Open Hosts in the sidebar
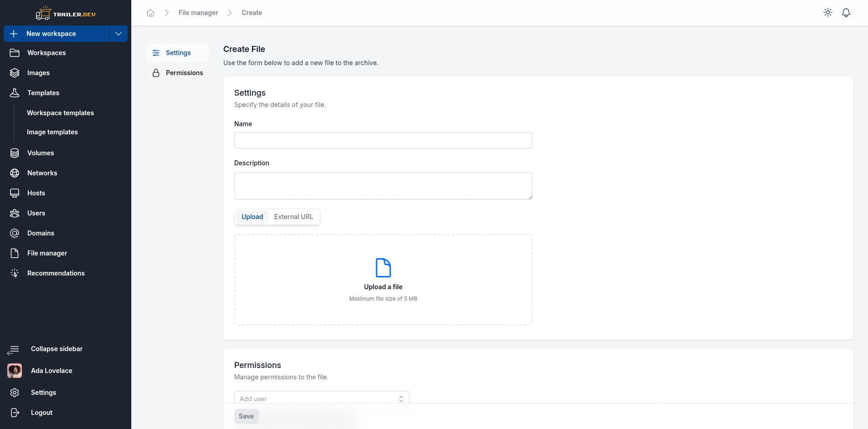Viewport: 868px width, 429px height. (x=66, y=193)
